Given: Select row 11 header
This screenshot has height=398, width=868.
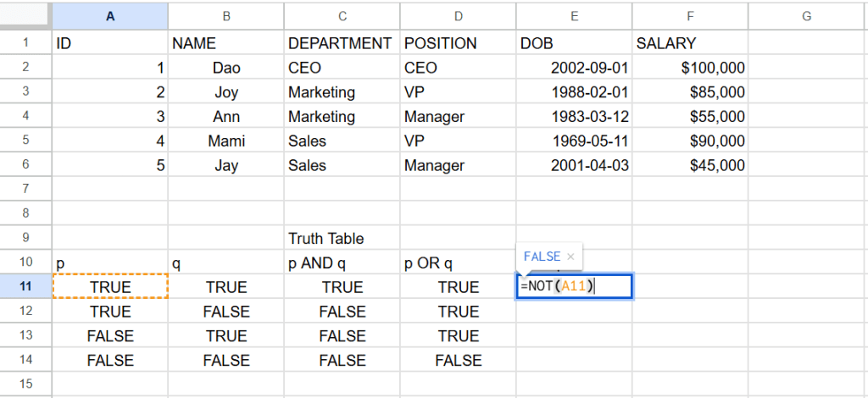Looking at the screenshot, I should click(25, 287).
